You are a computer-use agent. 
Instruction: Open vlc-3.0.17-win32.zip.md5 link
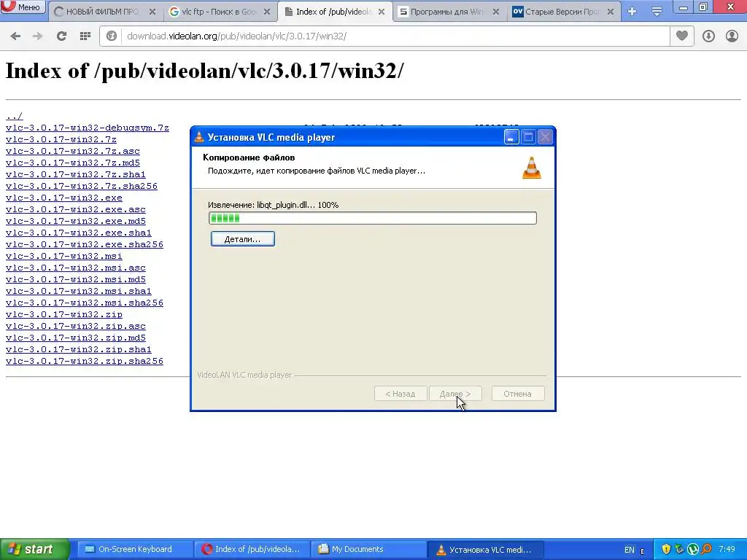(x=76, y=338)
